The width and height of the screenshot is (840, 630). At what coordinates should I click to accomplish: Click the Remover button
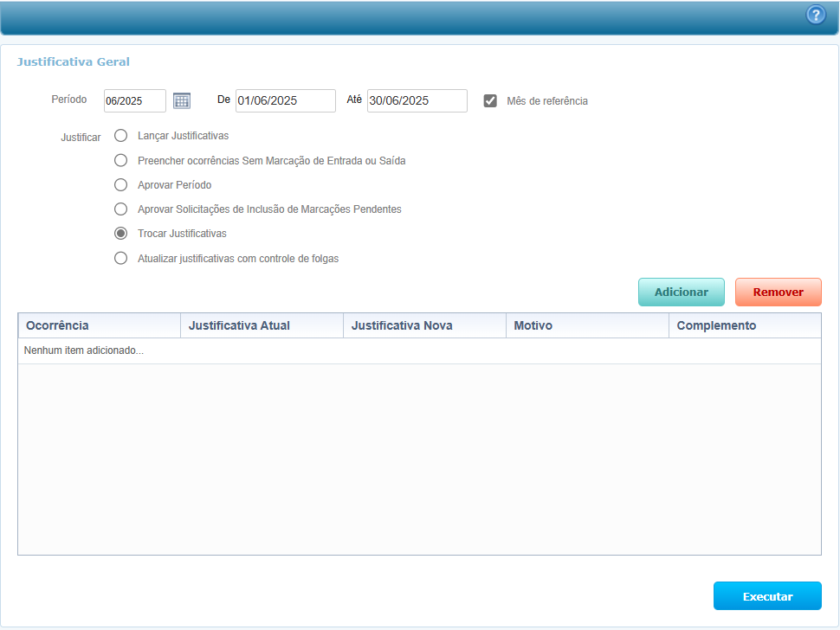pos(778,292)
